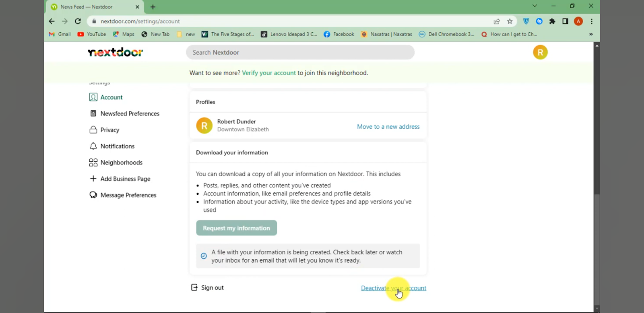Click the Notifications bell icon

[x=93, y=146]
